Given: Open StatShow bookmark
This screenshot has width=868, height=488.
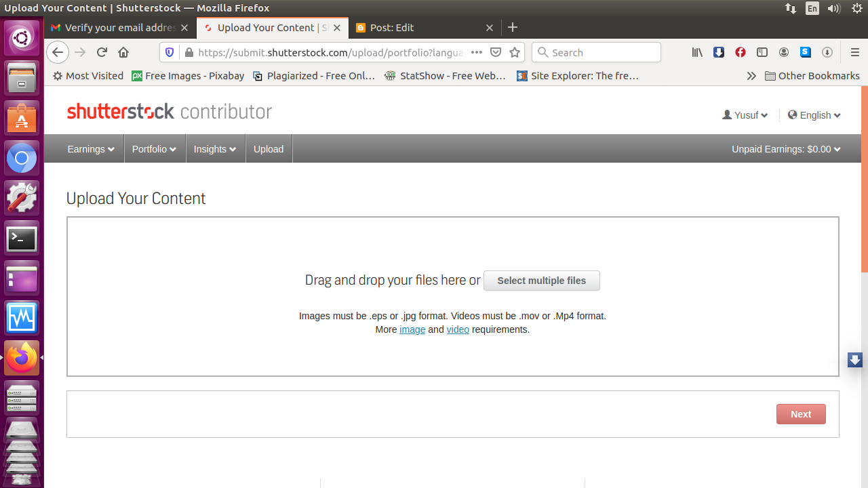Looking at the screenshot, I should coord(446,76).
